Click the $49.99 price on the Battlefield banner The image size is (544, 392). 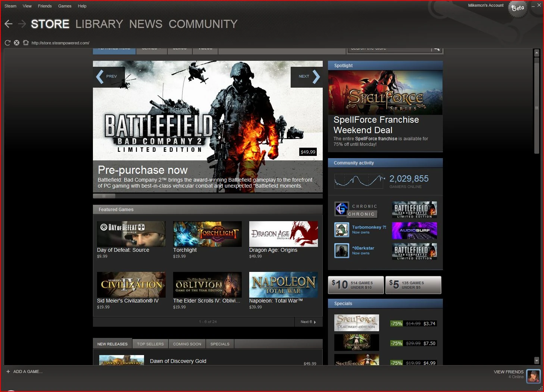coord(308,152)
